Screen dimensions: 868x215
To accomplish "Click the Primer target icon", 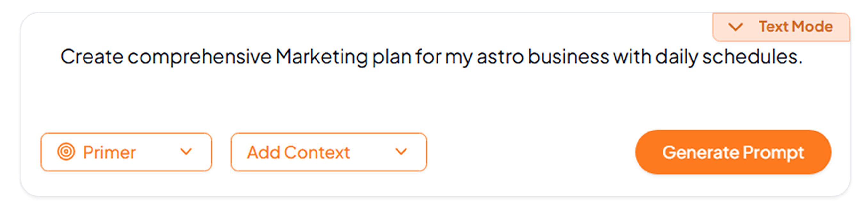I will 66,152.
